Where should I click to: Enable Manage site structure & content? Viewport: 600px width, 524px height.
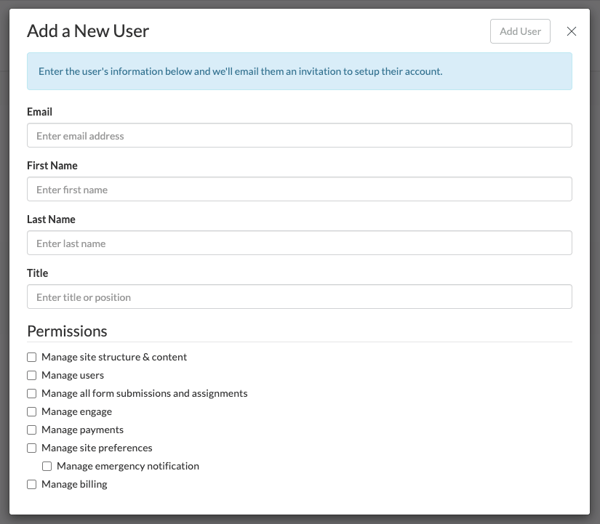click(32, 357)
